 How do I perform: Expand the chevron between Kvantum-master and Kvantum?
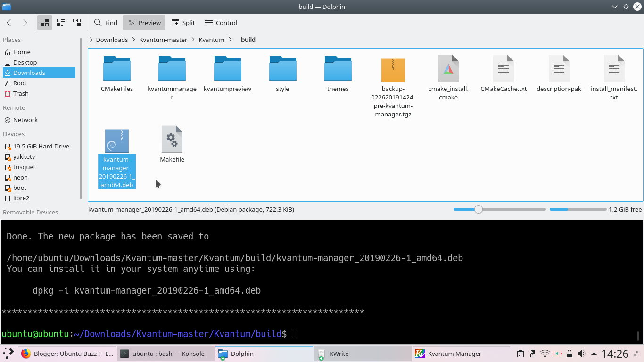click(193, 40)
